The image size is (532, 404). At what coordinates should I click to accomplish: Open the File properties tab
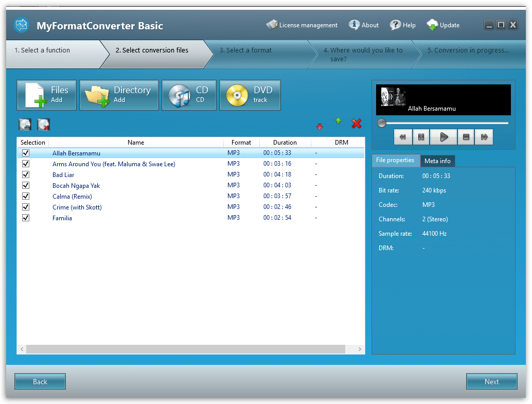click(395, 160)
